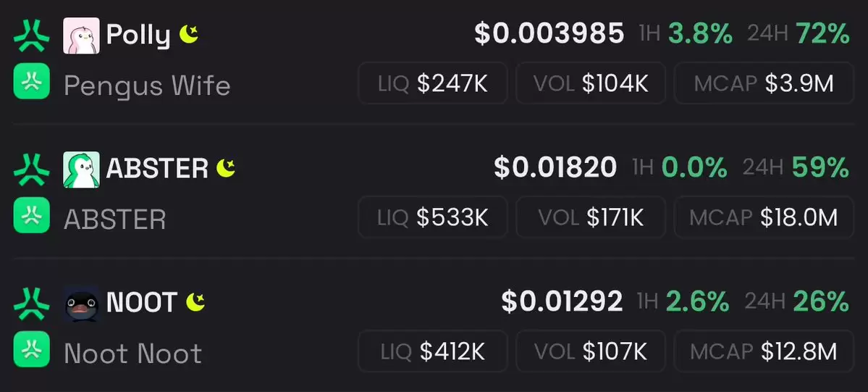Image resolution: width=868 pixels, height=392 pixels.
Task: Click the Noot Noot subtitle text
Action: tap(133, 354)
